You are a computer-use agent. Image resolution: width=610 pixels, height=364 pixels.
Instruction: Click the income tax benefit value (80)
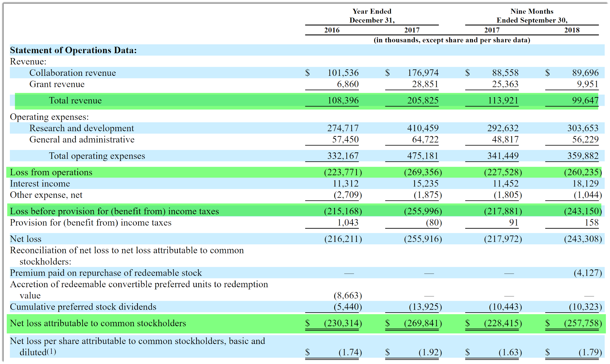pos(434,223)
